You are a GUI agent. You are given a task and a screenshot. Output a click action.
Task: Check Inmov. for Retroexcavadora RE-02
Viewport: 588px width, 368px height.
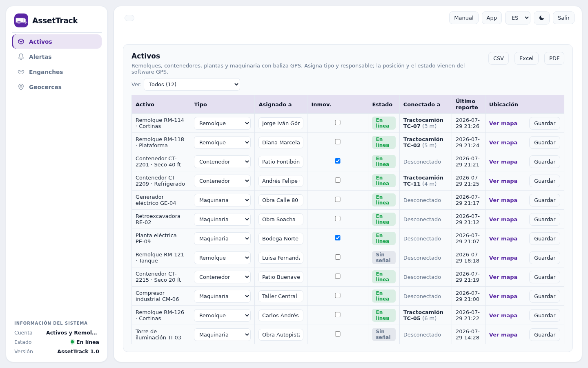coord(338,219)
